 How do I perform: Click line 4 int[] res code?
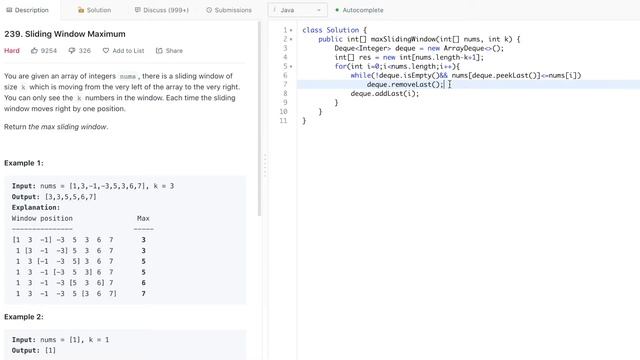pyautogui.click(x=409, y=57)
